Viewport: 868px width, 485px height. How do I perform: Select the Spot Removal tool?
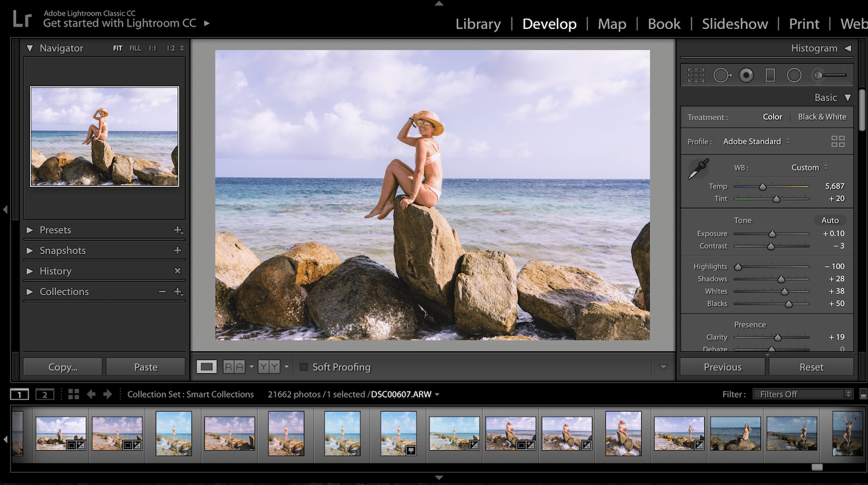(722, 75)
